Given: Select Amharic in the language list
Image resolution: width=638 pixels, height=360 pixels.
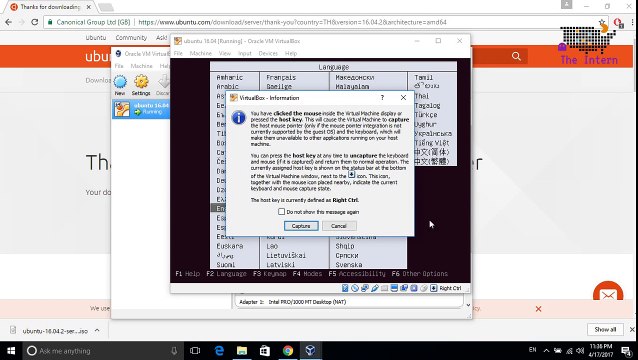Looking at the screenshot, I should tap(229, 77).
